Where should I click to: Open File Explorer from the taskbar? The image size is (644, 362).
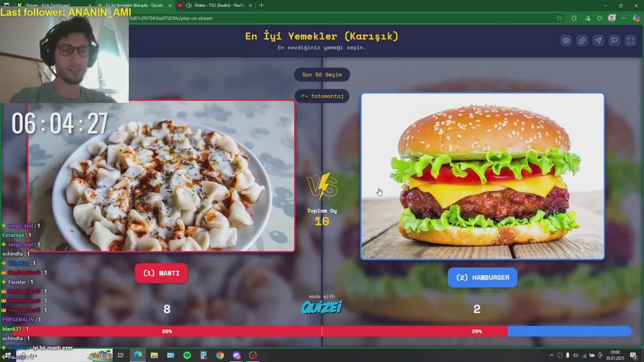point(154,355)
